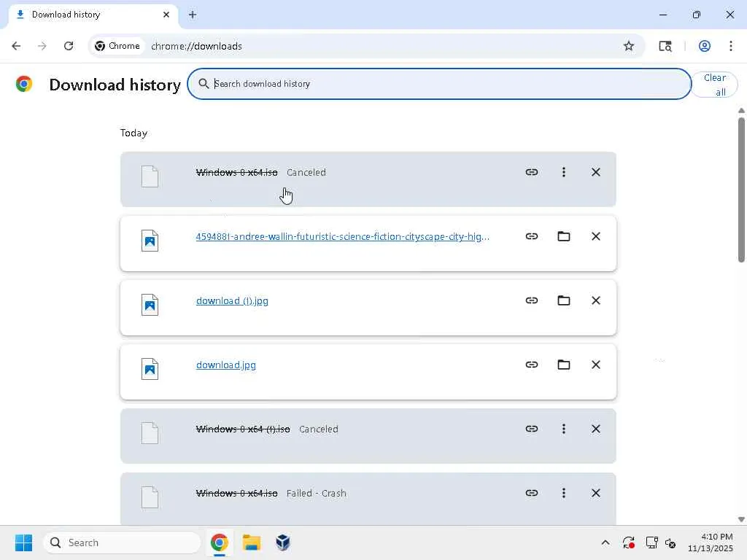Open download (1).jpg file link
747x560 pixels.
tap(232, 300)
